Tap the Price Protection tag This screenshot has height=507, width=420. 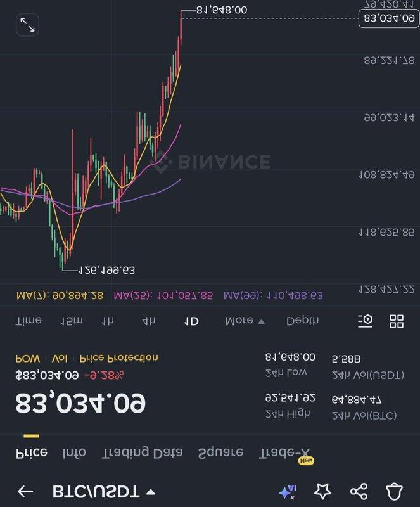pos(118,358)
